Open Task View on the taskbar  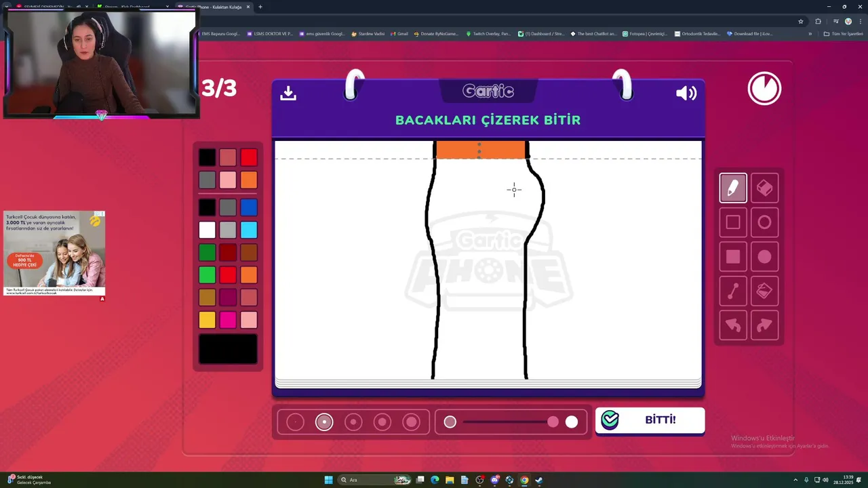coord(420,480)
